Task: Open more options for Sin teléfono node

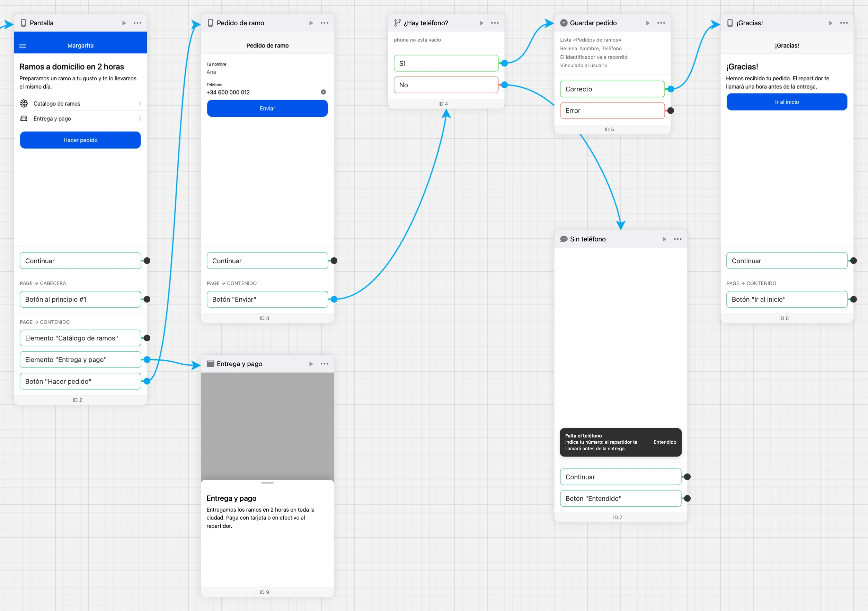Action: click(678, 239)
